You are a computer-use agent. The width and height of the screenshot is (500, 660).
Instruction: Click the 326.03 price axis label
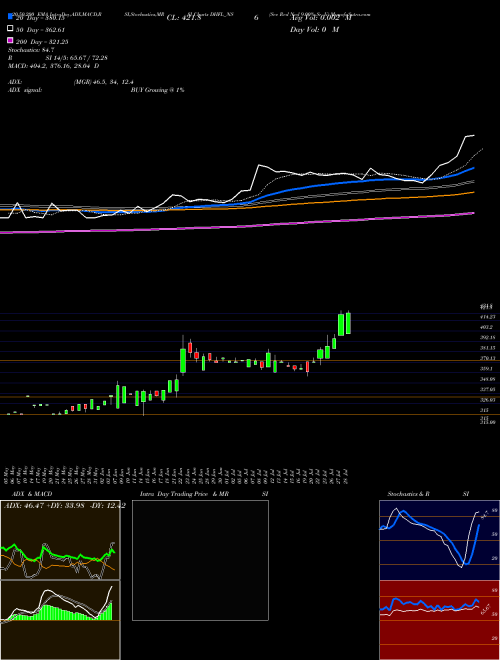[488, 400]
